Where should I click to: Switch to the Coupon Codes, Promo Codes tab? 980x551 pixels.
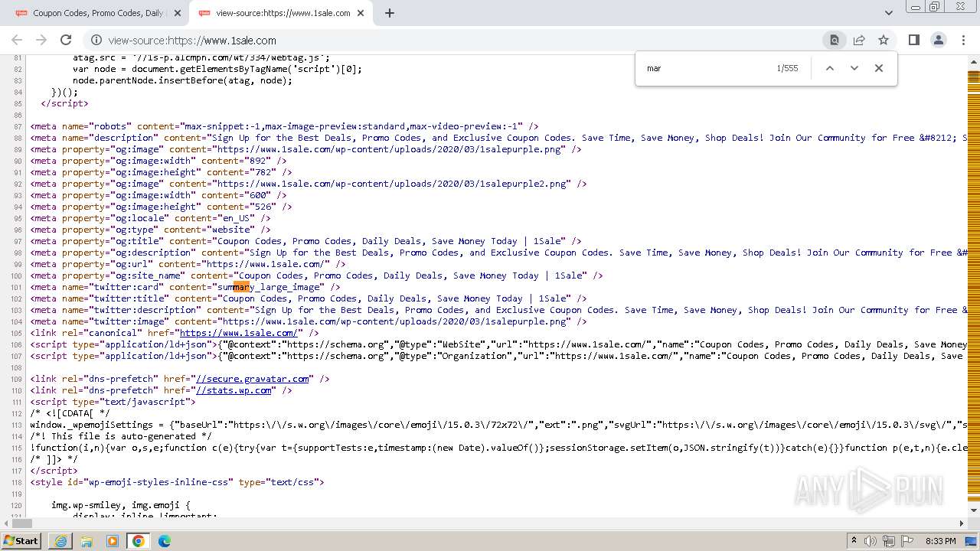[97, 13]
